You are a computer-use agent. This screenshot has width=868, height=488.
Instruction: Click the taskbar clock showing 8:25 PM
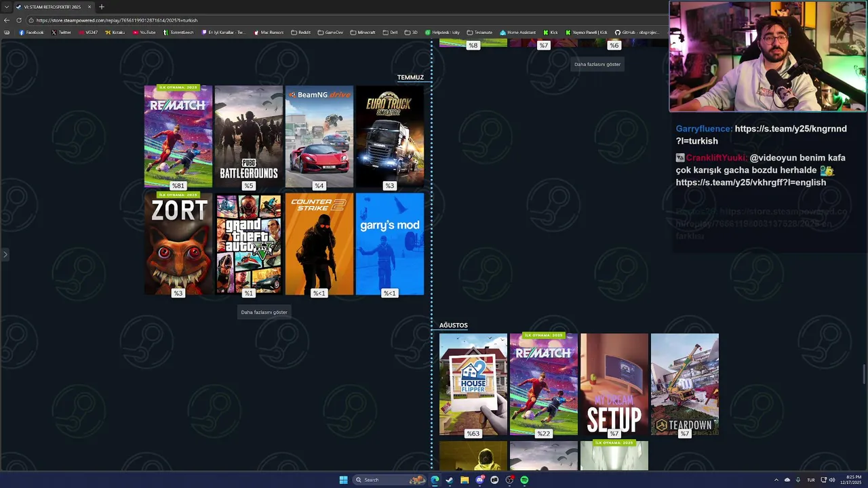click(x=850, y=480)
